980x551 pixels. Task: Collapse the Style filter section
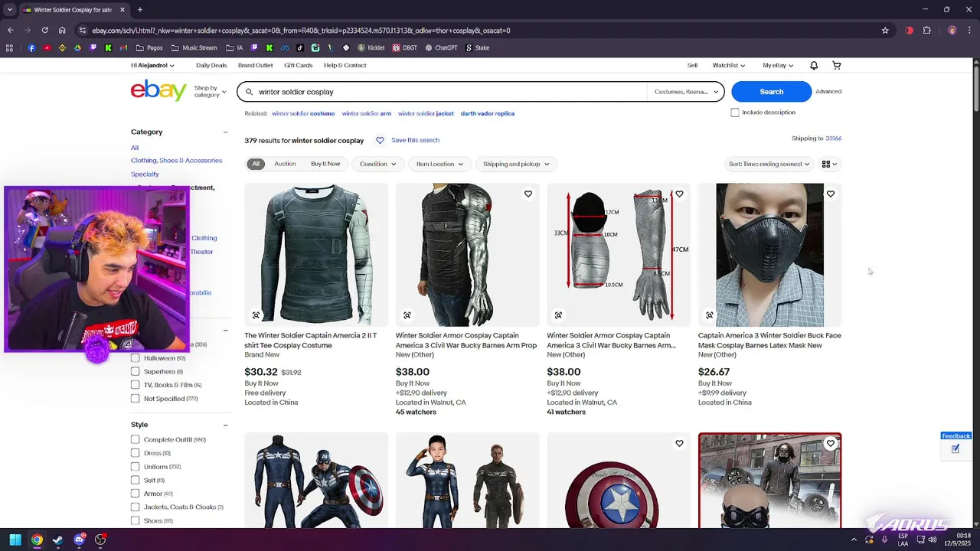click(225, 425)
